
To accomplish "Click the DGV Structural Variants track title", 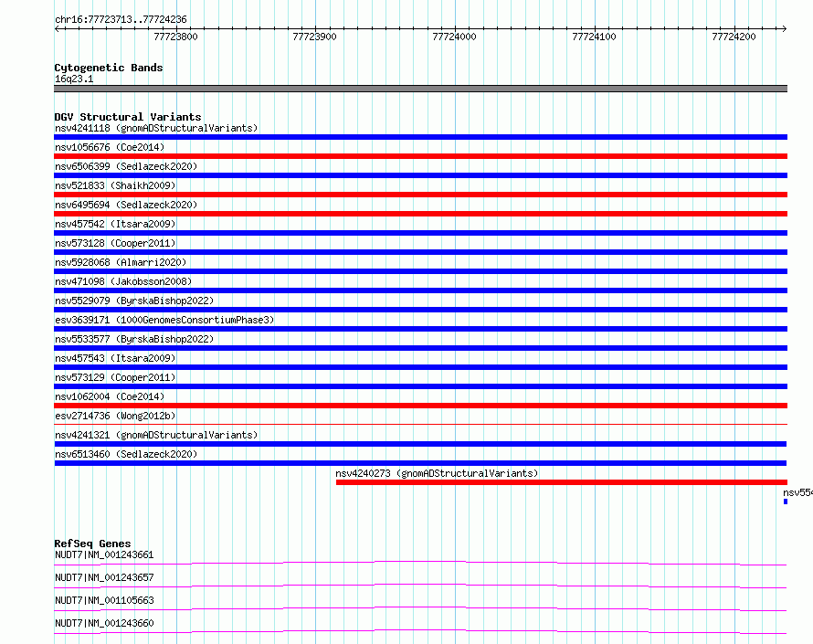I will pyautogui.click(x=128, y=117).
